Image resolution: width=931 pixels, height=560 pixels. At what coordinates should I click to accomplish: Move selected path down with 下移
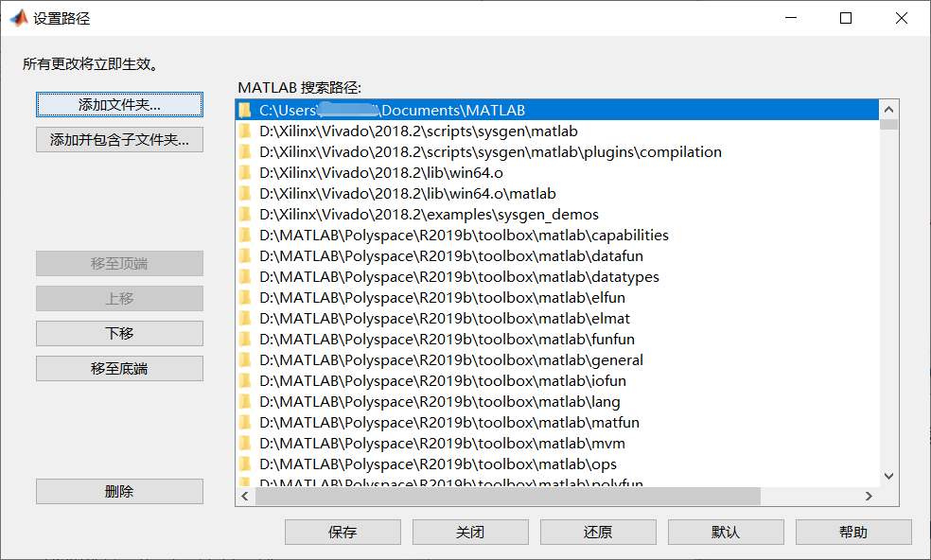(x=119, y=333)
